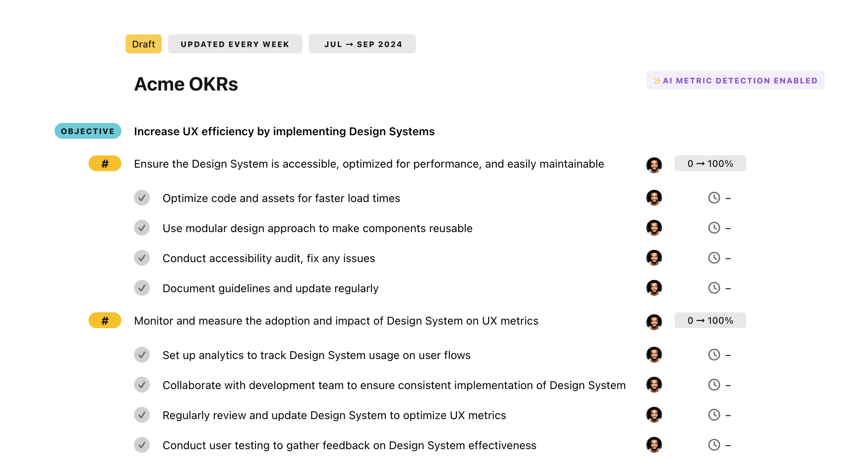Click the # badge next to 'Ensure the Design System'
The width and height of the screenshot is (868, 461).
pos(105,163)
